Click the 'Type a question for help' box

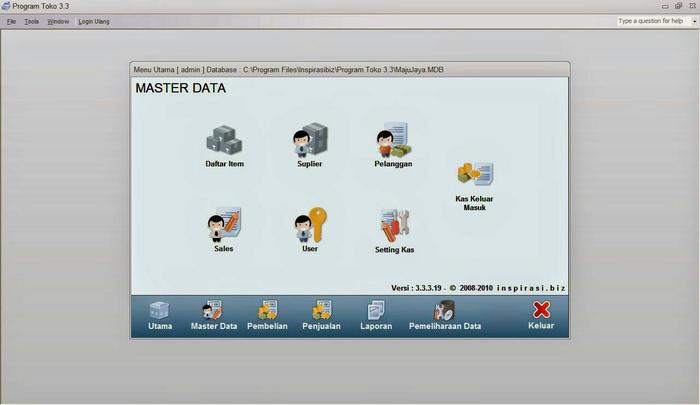tap(650, 21)
